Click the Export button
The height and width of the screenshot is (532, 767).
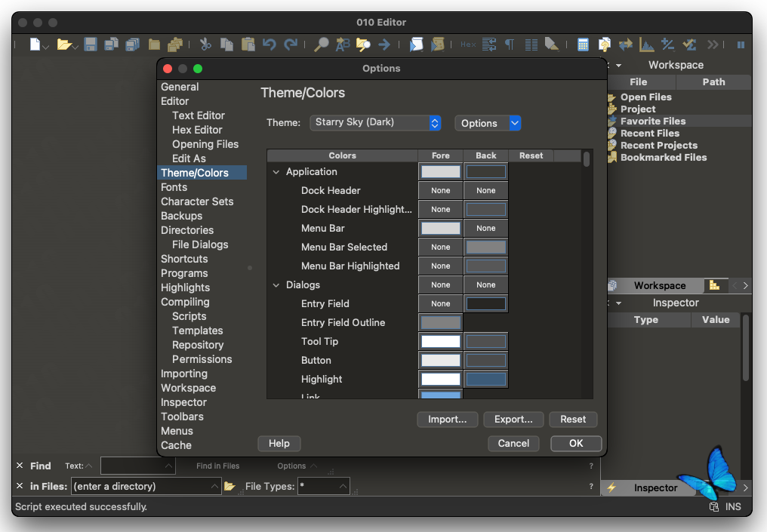pos(513,419)
